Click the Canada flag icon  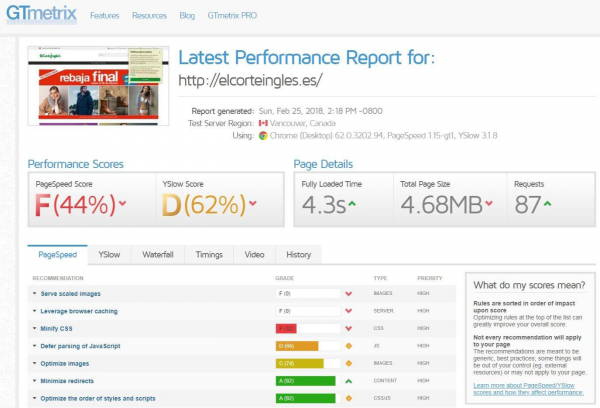tap(263, 123)
